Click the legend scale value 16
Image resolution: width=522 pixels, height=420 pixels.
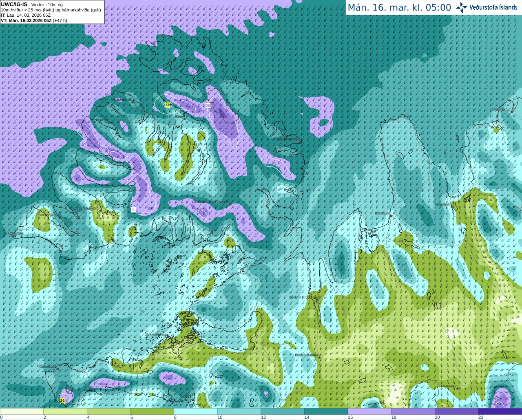(x=350, y=417)
